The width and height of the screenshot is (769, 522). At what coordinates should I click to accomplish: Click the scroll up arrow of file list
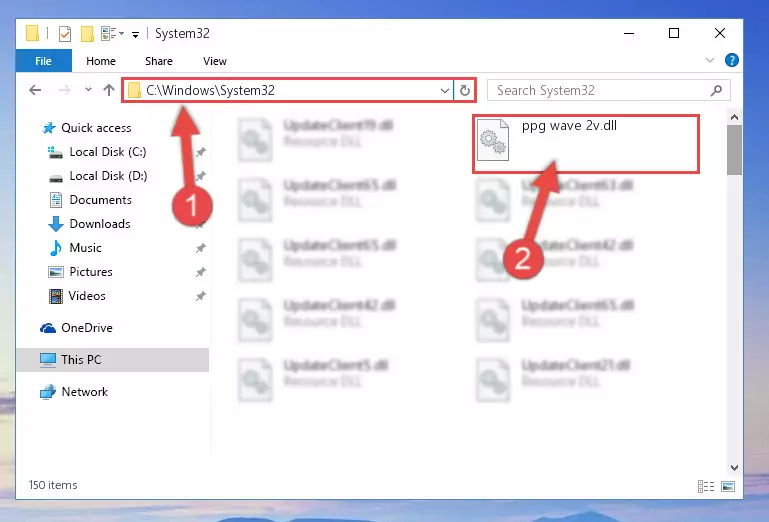pos(734,117)
